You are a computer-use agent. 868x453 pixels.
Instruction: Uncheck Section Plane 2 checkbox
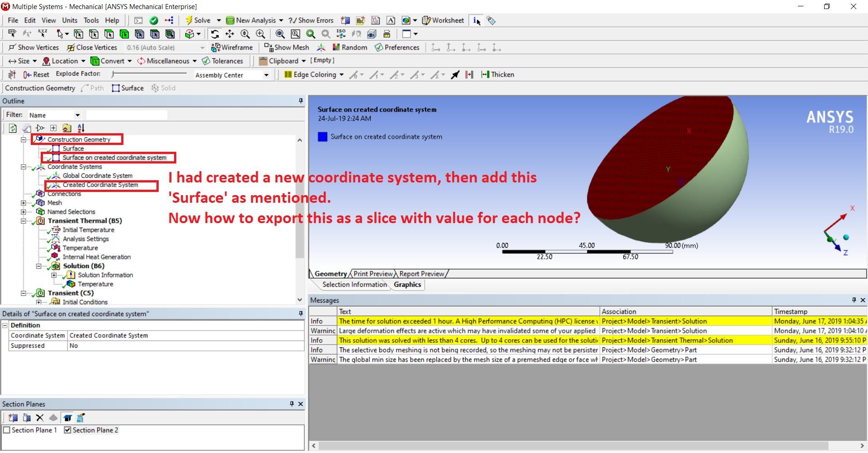coord(67,430)
